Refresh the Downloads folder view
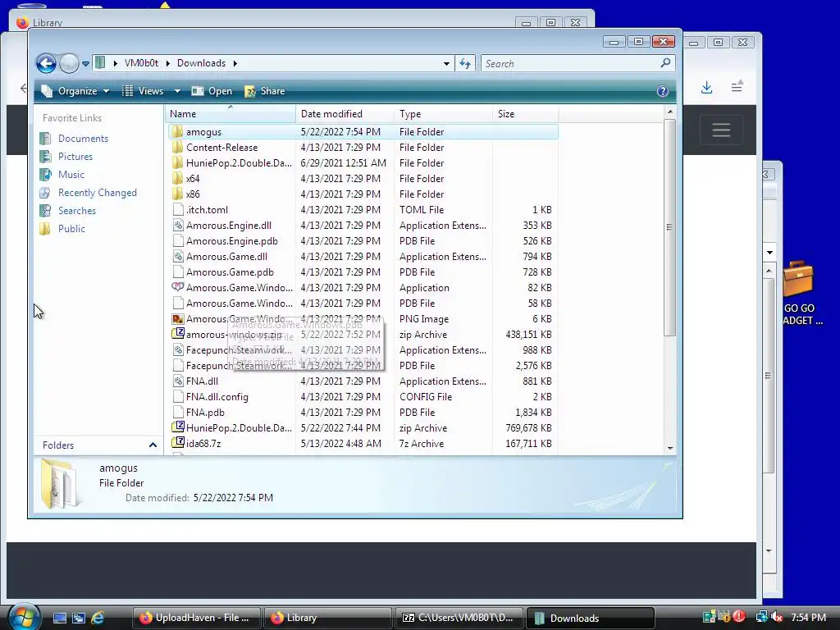This screenshot has width=840, height=630. coord(464,64)
